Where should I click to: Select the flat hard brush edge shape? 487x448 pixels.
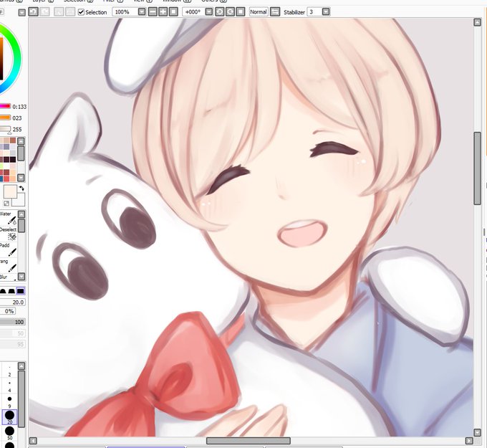[21, 291]
